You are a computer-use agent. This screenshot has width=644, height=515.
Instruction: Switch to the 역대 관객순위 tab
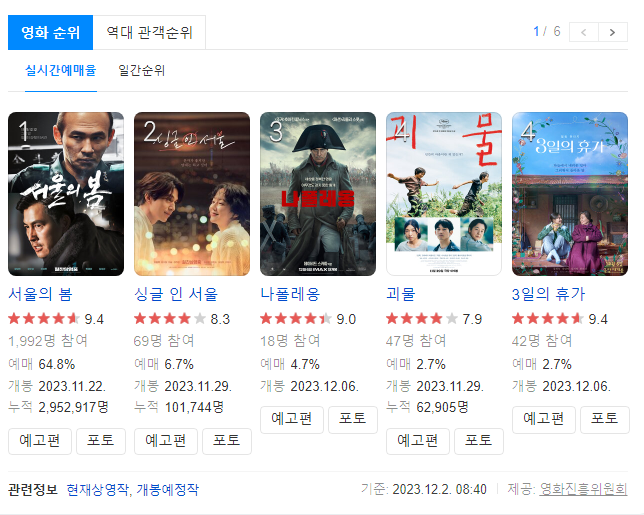(x=149, y=32)
